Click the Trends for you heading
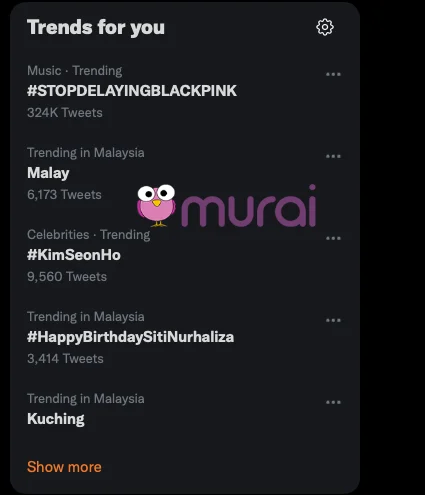425x495 pixels. [x=96, y=27]
